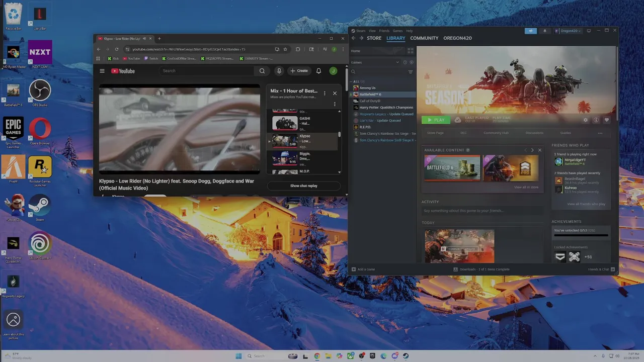The width and height of the screenshot is (644, 362).
Task: Open the Steam menu in Steam's menu bar
Action: point(360,31)
